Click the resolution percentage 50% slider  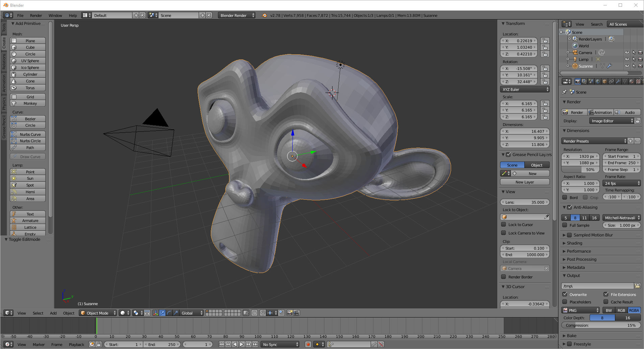[x=580, y=170]
